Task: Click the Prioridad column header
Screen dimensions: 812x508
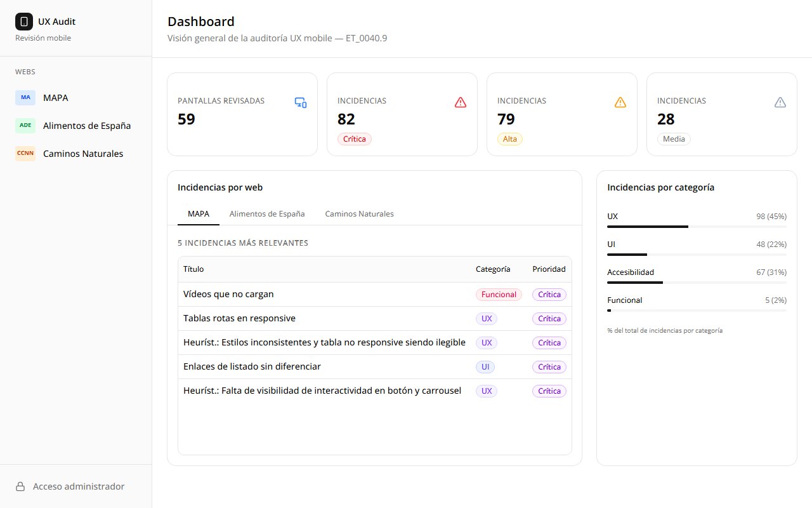Action: [x=549, y=269]
